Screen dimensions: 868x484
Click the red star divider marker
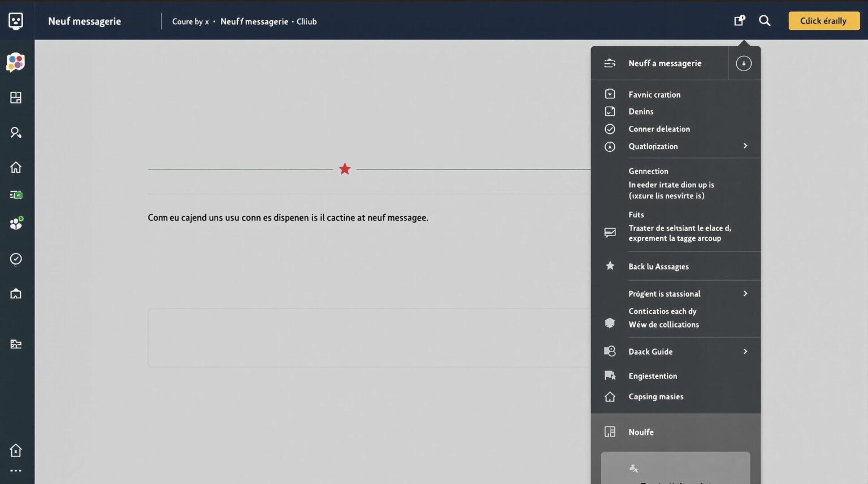pos(345,169)
